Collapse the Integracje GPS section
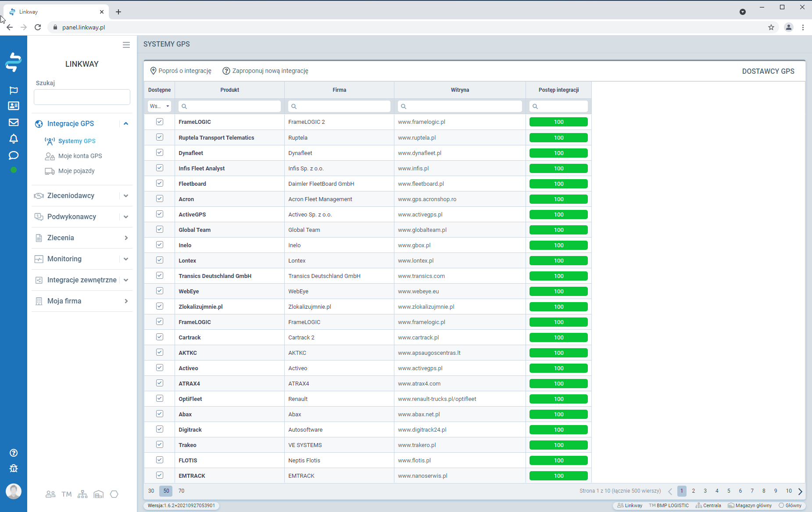The height and width of the screenshot is (512, 812). [x=126, y=124]
